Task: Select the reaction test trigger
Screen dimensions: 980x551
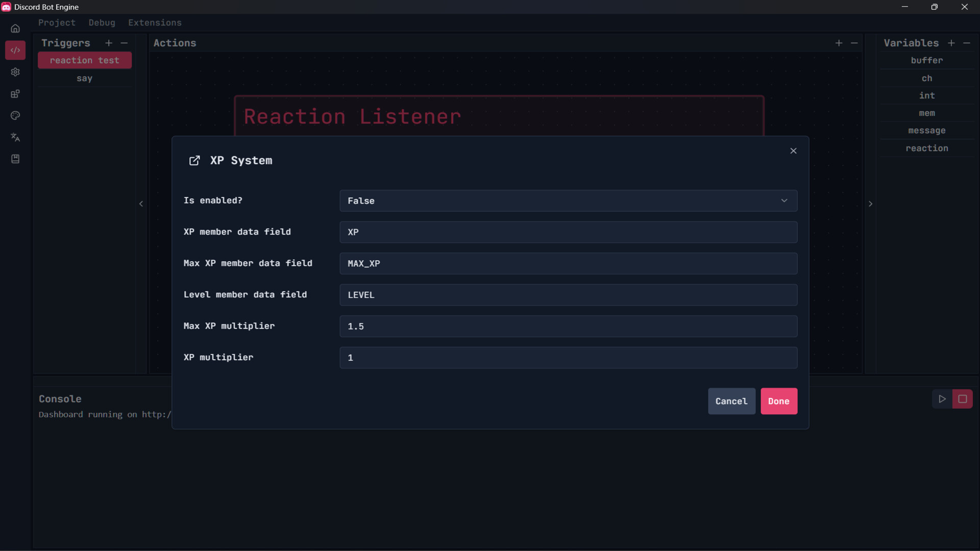Action: [85, 60]
